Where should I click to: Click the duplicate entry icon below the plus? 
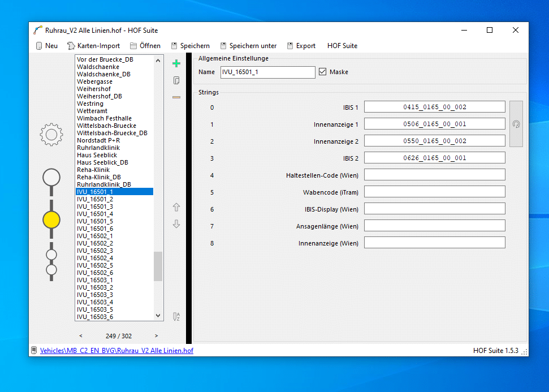point(176,80)
